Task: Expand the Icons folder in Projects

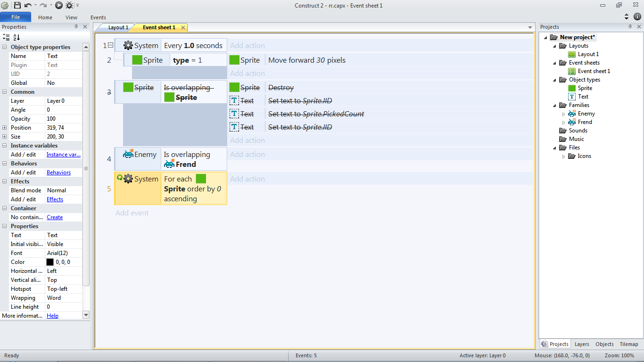Action: click(x=563, y=156)
